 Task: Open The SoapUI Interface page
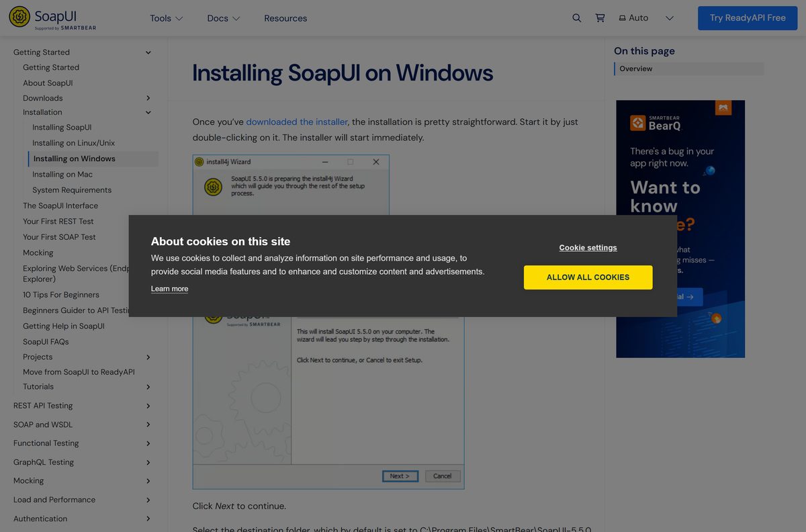[x=60, y=206]
